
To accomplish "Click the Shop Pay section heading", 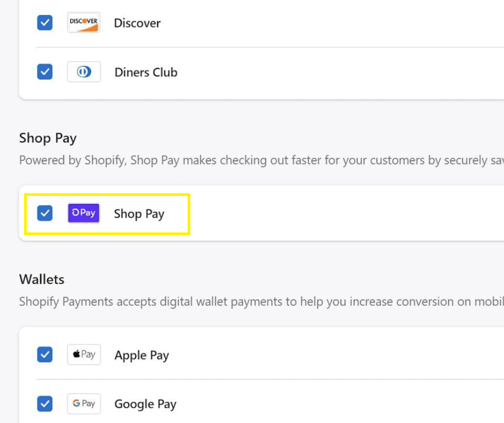I will [x=48, y=138].
